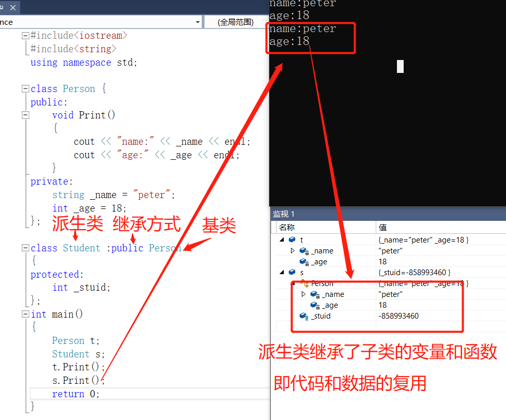
Task: Collapse variable s in watch window
Action: pos(282,272)
